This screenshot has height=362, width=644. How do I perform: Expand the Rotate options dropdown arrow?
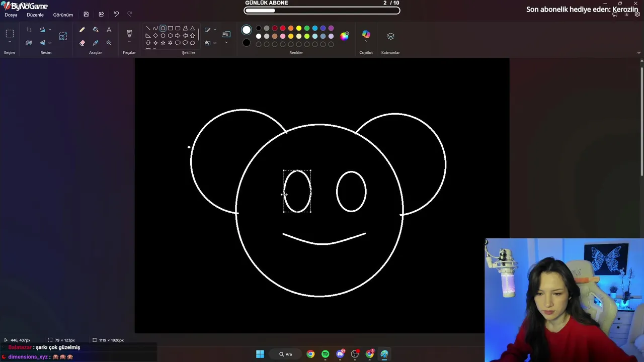[50, 30]
